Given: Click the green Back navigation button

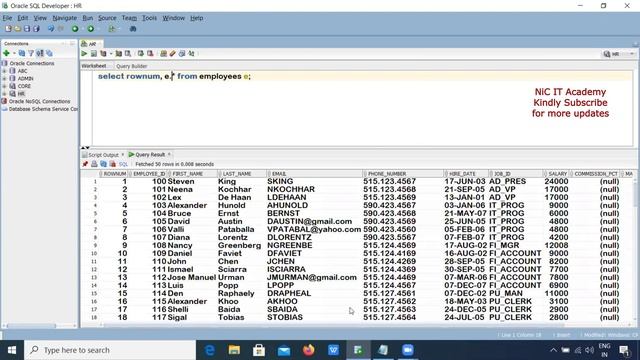Looking at the screenshot, I should 75,29.
